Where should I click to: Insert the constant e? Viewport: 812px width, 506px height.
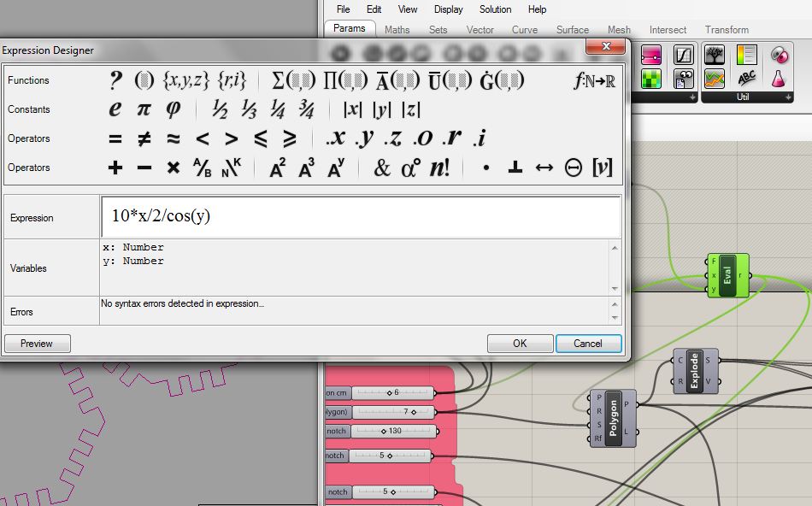click(115, 109)
